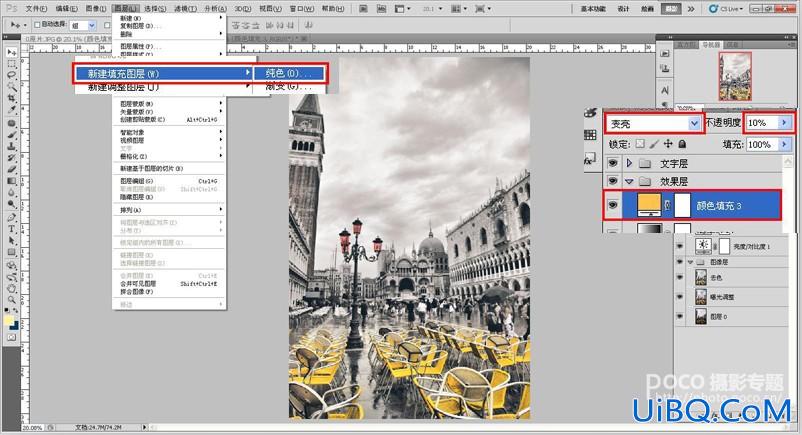
Task: Click the CS Live button
Action: (726, 9)
